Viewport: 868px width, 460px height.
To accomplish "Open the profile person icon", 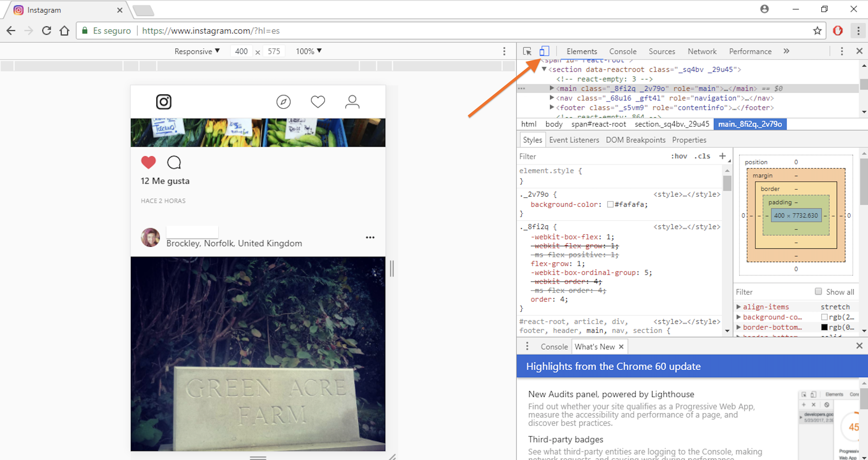I will click(x=352, y=102).
